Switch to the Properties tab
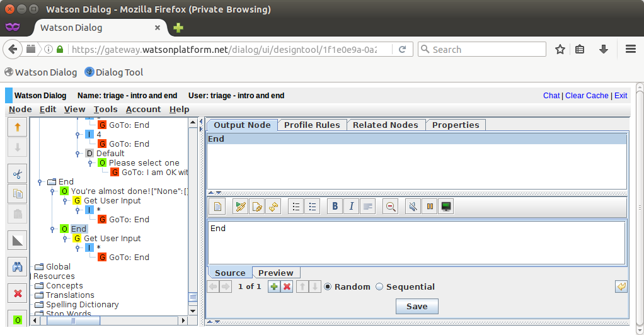This screenshot has width=644, height=335. 456,125
